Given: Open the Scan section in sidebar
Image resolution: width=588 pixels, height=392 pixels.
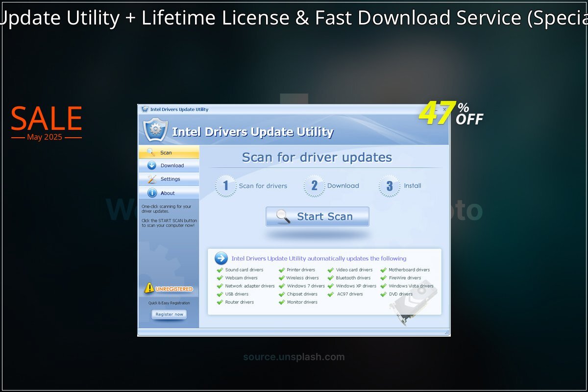Looking at the screenshot, I should click(169, 152).
